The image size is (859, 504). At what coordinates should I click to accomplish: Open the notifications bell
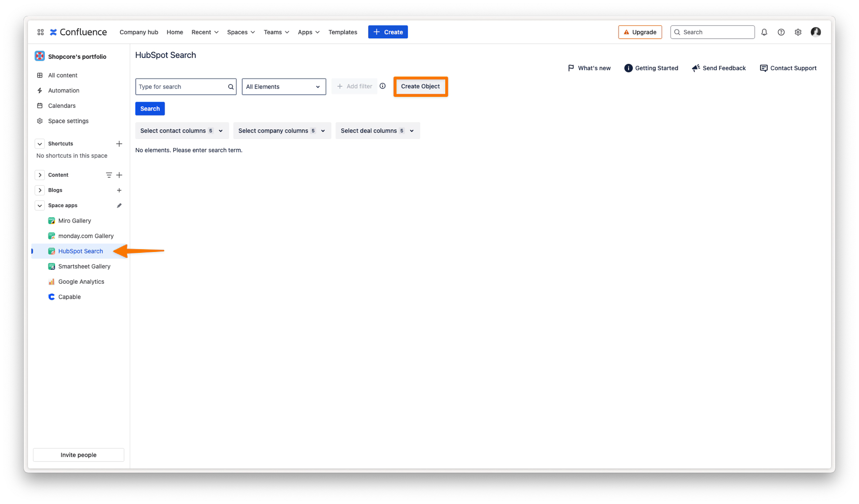764,32
